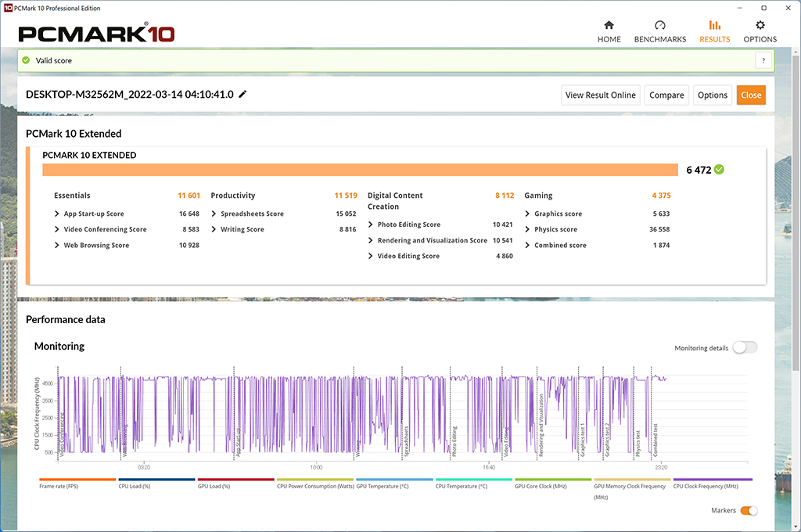Click the result name DESKTOP-M32562M text
801x532 pixels.
(130, 95)
